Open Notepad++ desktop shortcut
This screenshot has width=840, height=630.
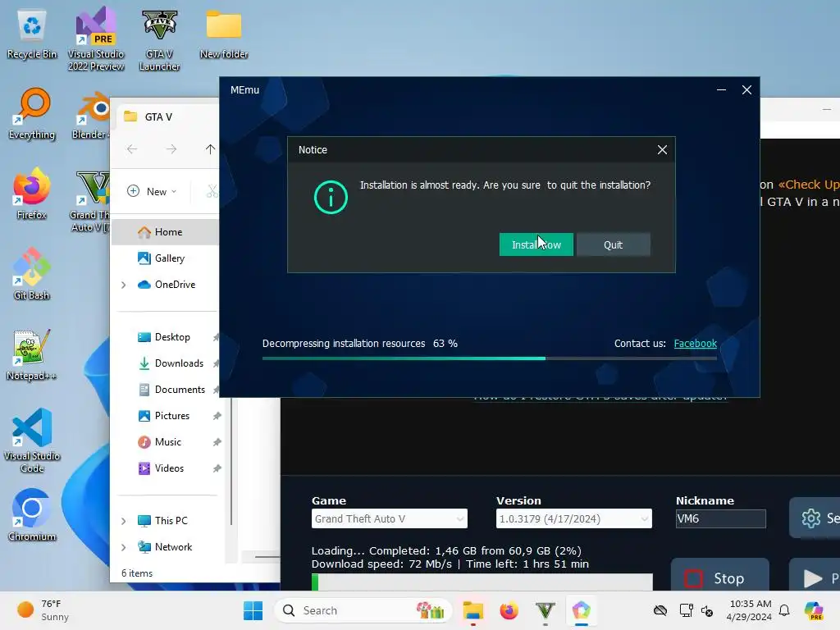pos(32,354)
